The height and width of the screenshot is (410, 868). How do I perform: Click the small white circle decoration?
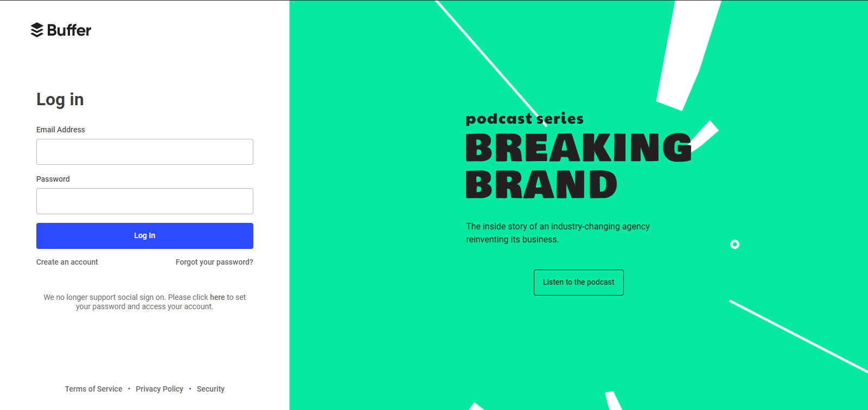tap(735, 245)
